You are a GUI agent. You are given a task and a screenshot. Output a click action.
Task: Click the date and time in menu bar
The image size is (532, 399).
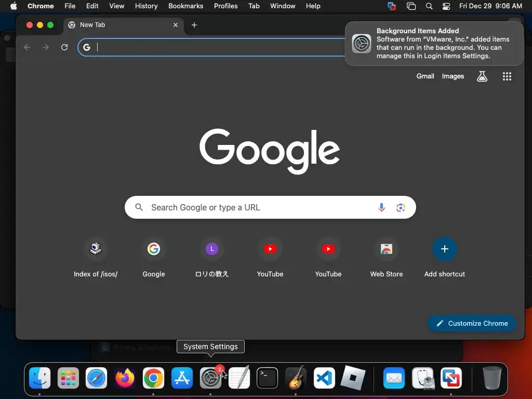click(490, 6)
